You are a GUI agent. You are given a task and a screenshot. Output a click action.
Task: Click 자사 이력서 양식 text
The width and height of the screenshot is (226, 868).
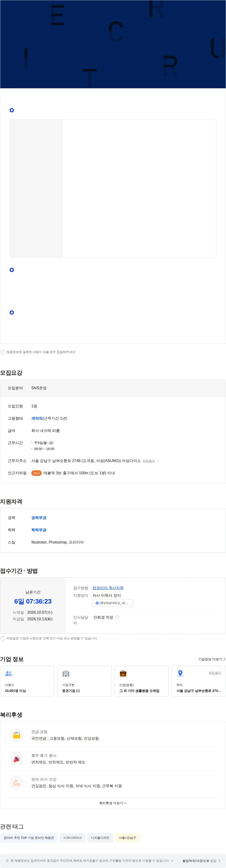[106, 595]
